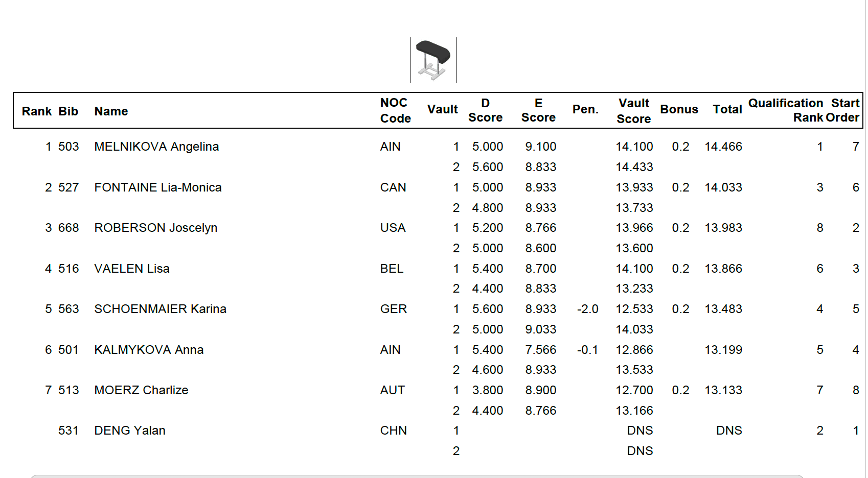Click the Bonus column header

679,109
